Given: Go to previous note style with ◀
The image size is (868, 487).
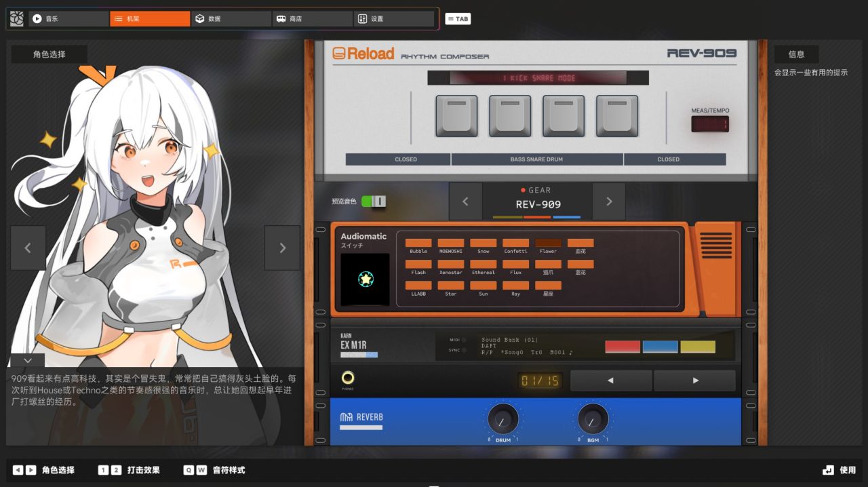Looking at the screenshot, I should click(x=611, y=381).
